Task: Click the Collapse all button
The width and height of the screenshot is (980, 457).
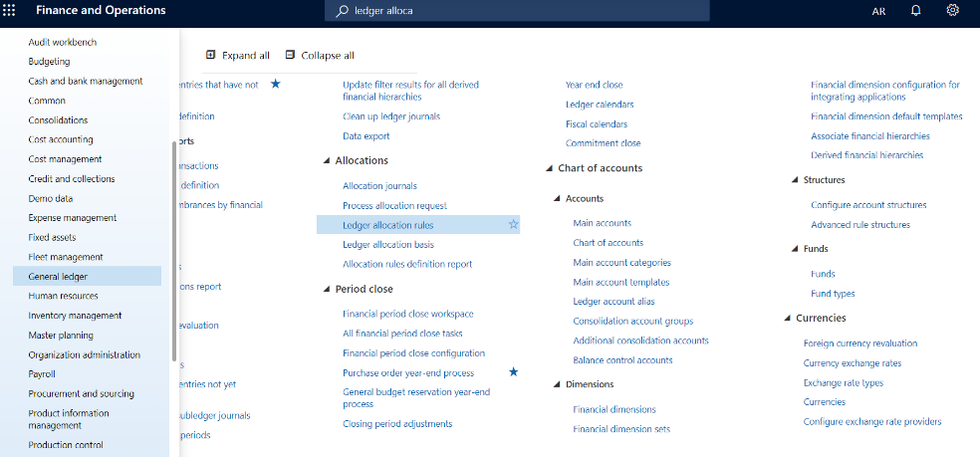Action: click(319, 55)
